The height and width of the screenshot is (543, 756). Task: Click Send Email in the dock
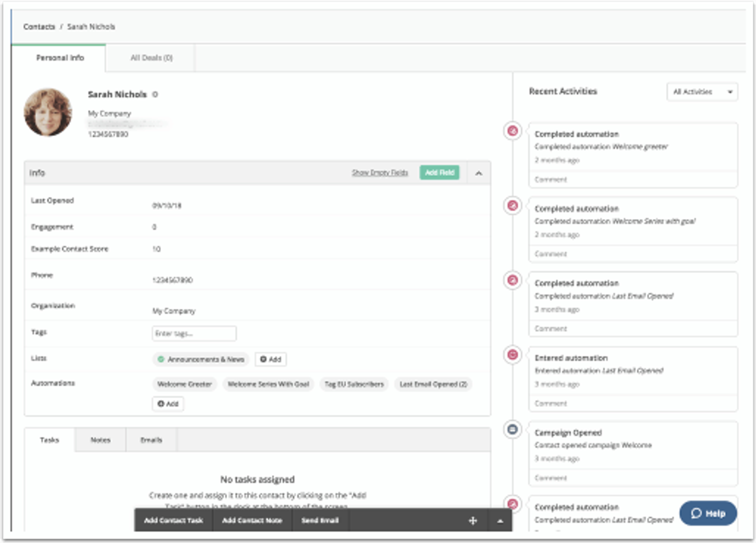click(320, 521)
